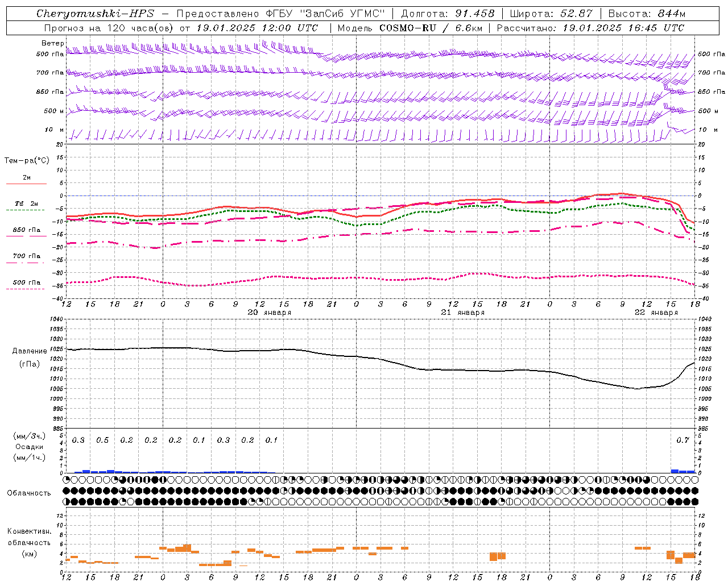Click the 700 гПа temperature legend label
Viewport: 728px width, 582px height.
pos(27,256)
